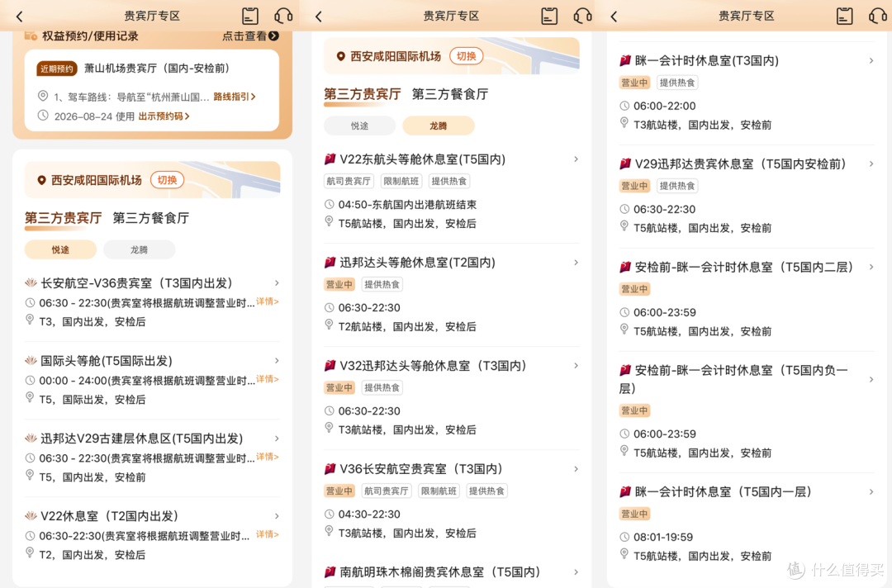Click lotus icon beside 长安航空-V36贵宾室
Viewport: 892px width, 588px height.
pyautogui.click(x=31, y=282)
